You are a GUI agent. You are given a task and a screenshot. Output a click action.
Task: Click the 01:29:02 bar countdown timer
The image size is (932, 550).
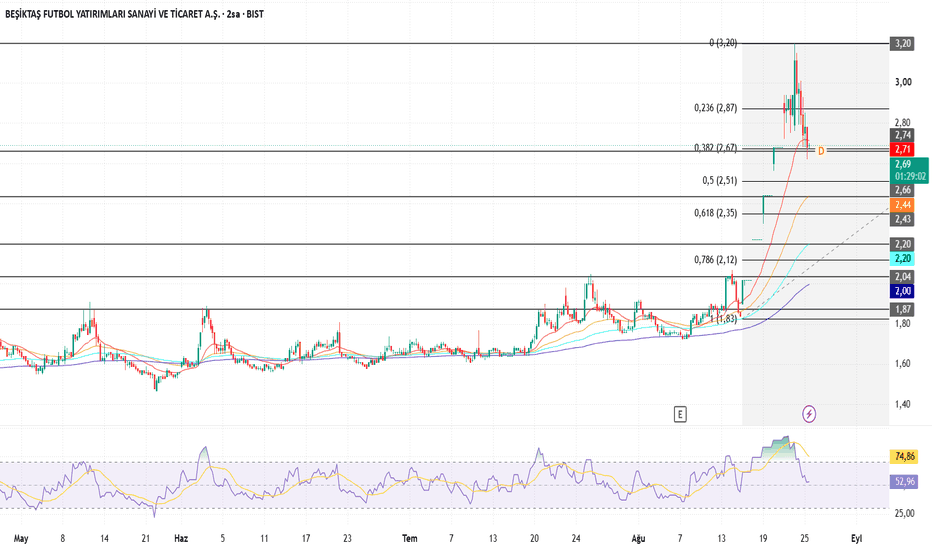coord(910,177)
